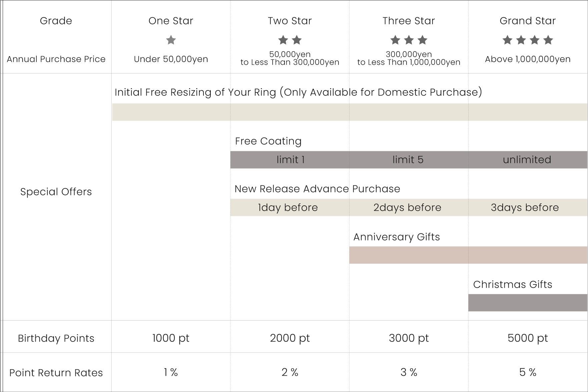Click '1day before' advance purchase cell

click(x=290, y=207)
